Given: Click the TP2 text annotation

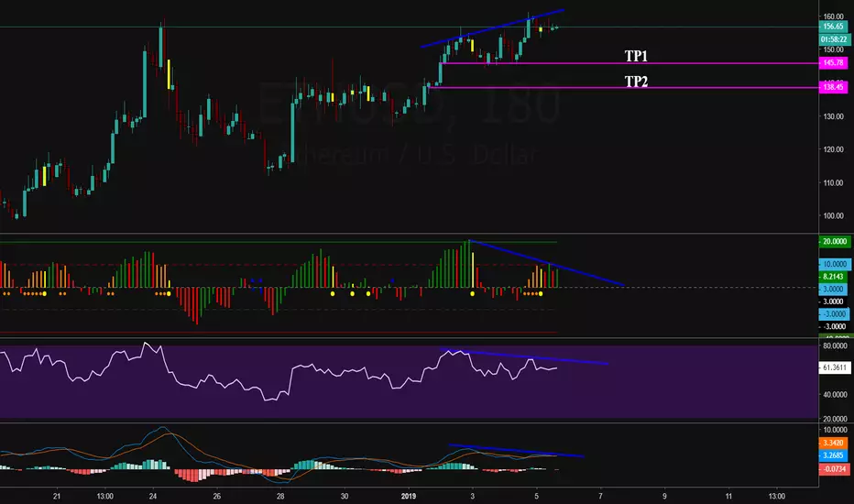Looking at the screenshot, I should pos(636,82).
